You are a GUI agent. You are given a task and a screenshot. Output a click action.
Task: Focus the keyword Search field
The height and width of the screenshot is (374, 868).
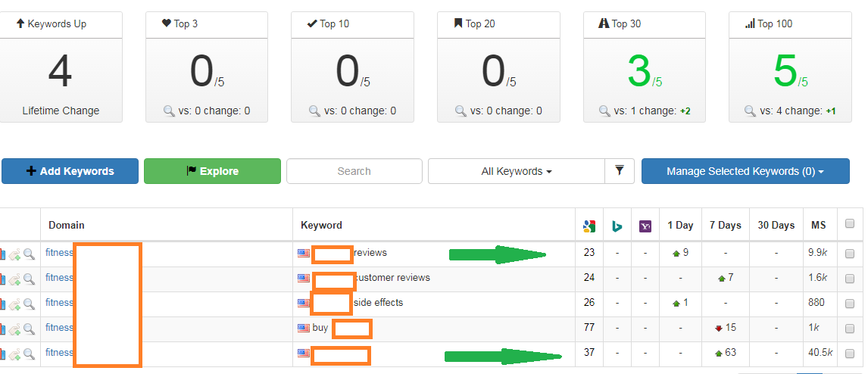354,171
